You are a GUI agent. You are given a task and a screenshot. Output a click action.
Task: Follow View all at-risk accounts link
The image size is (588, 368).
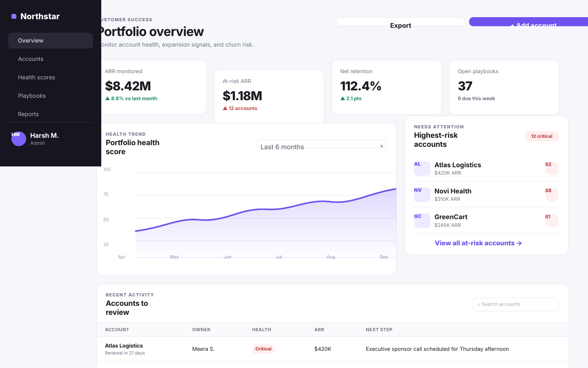pyautogui.click(x=478, y=243)
